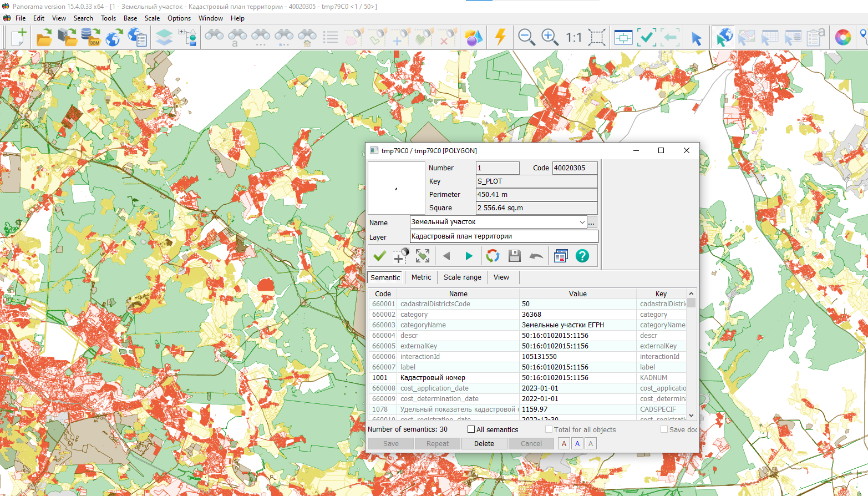Click the Delete button

pos(484,443)
